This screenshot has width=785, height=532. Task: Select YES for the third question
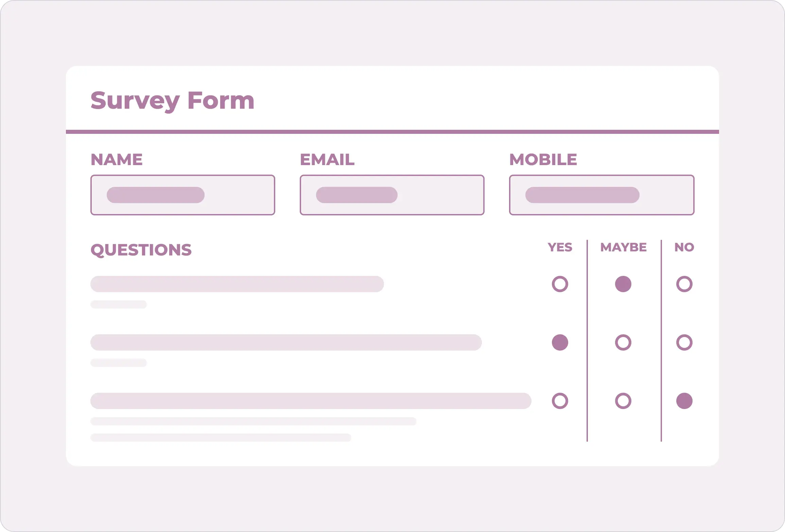point(560,401)
